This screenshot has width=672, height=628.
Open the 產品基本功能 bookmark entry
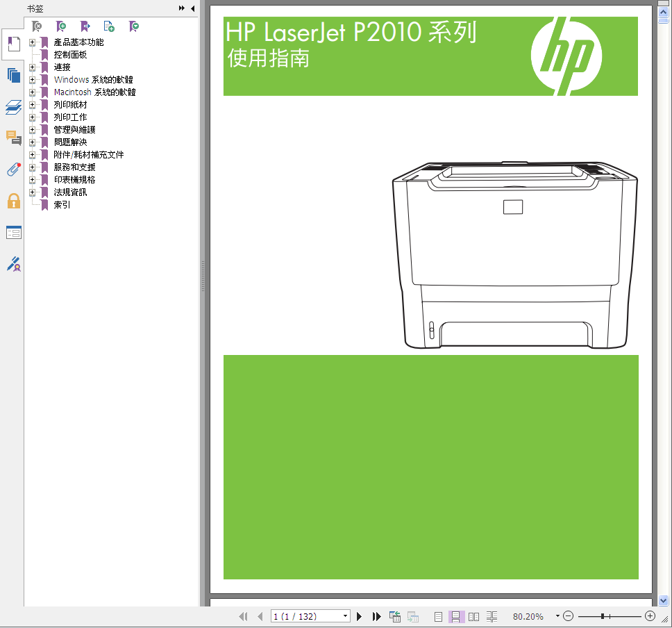(x=79, y=42)
